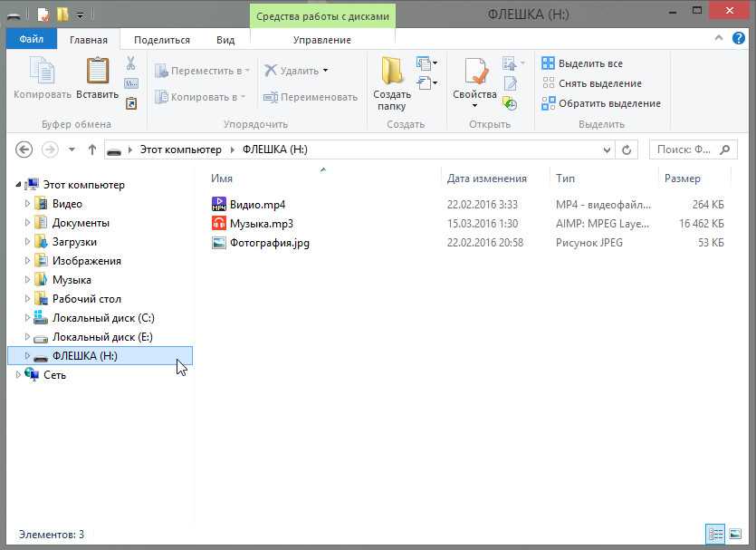Click Снять выделение
The width and height of the screenshot is (756, 550).
point(591,83)
